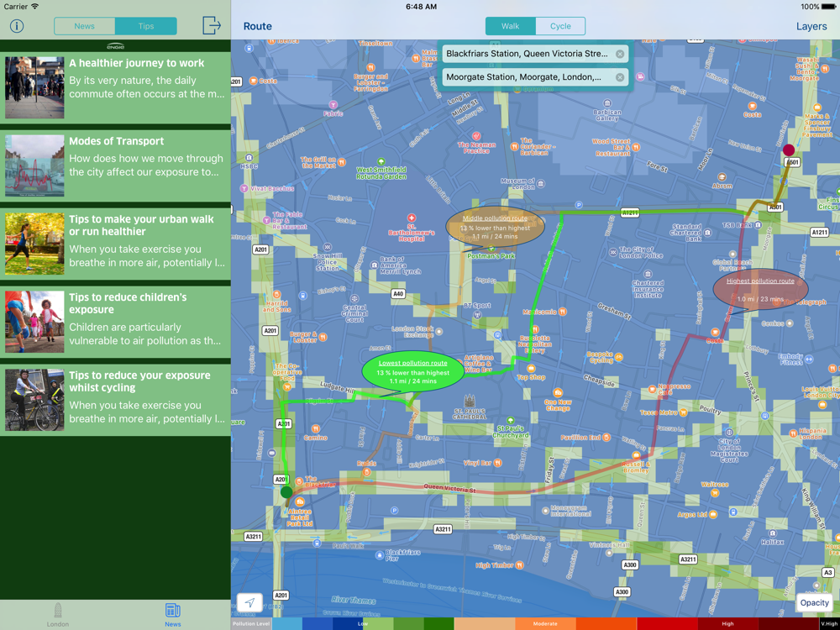Select Cycle travel mode

point(560,26)
